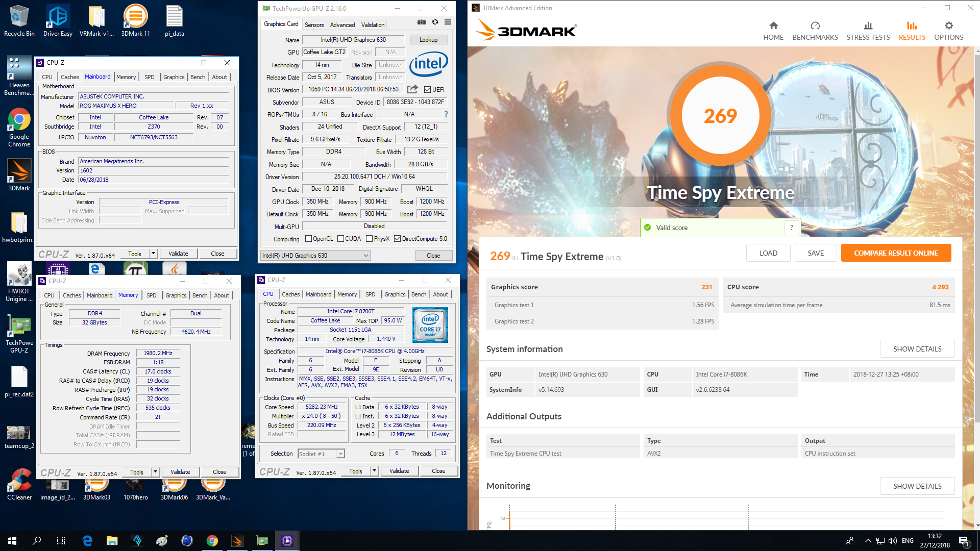Click SHOW DETAILS for System information

[x=917, y=349]
